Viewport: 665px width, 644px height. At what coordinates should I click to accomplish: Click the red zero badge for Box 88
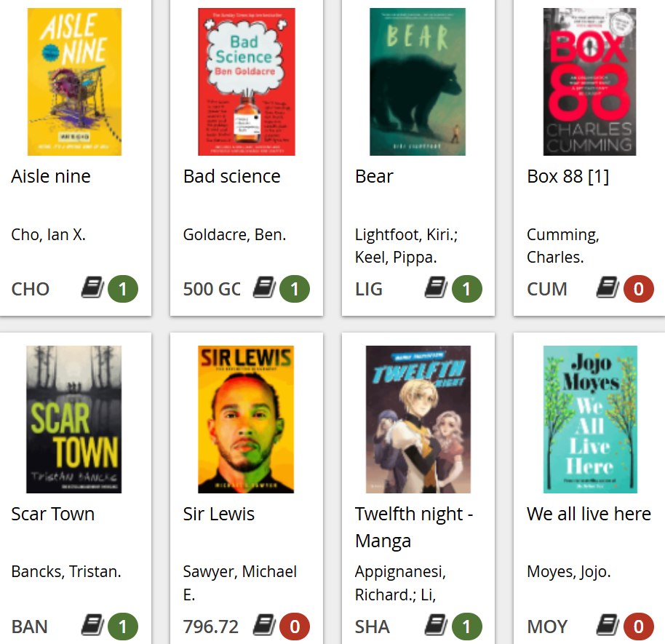click(638, 289)
